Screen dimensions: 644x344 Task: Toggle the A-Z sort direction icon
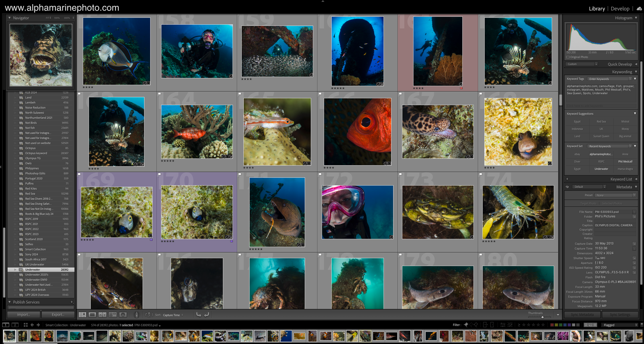[148, 315]
